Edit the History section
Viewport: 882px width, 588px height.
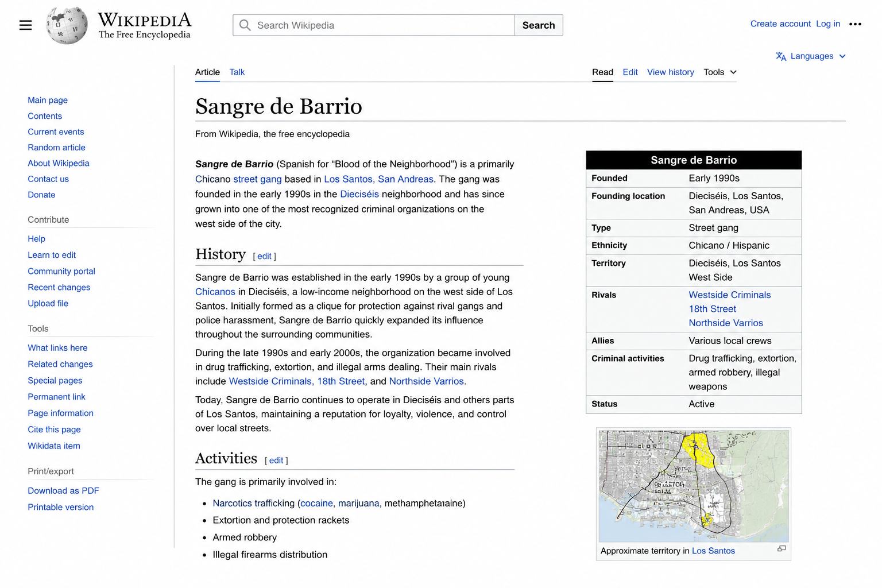pyautogui.click(x=264, y=257)
